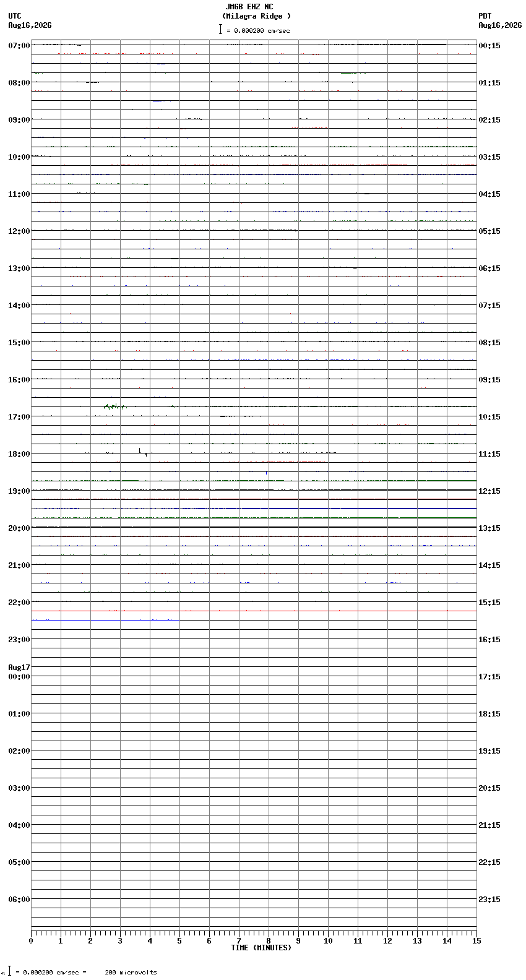Click the PDT label at top right

(485, 16)
